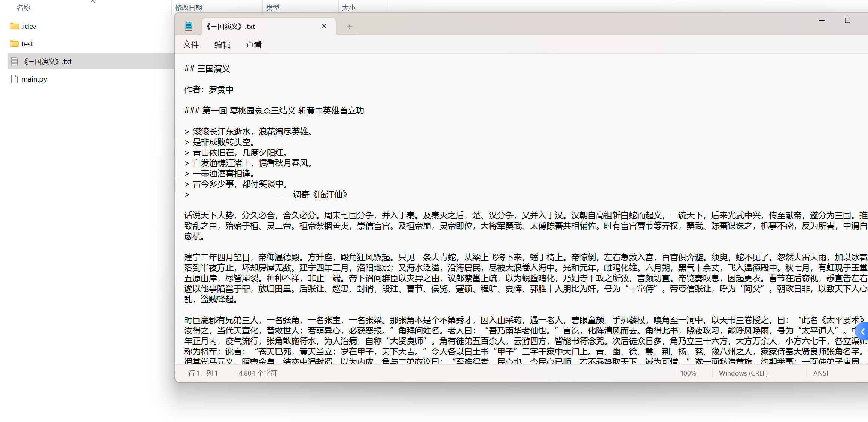Viewport: 868px width, 422px height.
Task: Click the Windows (CRLF) status entry
Action: click(x=743, y=373)
